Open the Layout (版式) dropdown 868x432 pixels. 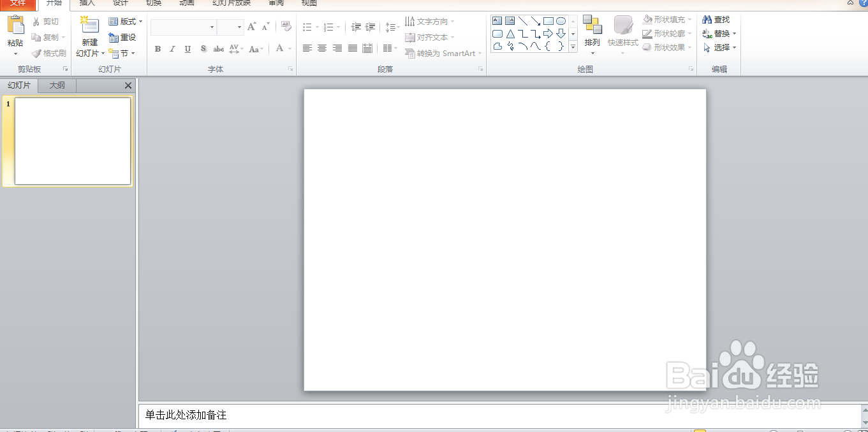pyautogui.click(x=126, y=22)
